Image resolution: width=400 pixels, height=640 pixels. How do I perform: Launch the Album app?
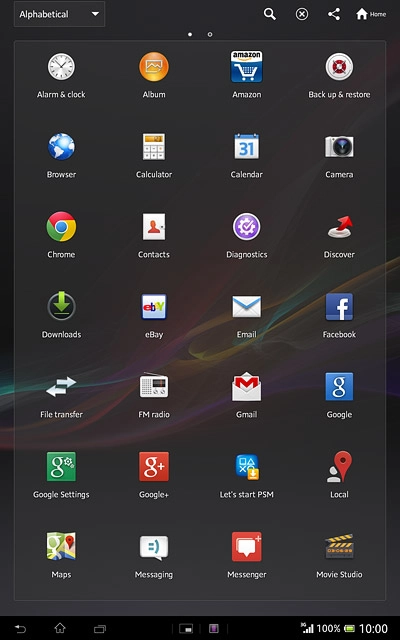pos(154,67)
